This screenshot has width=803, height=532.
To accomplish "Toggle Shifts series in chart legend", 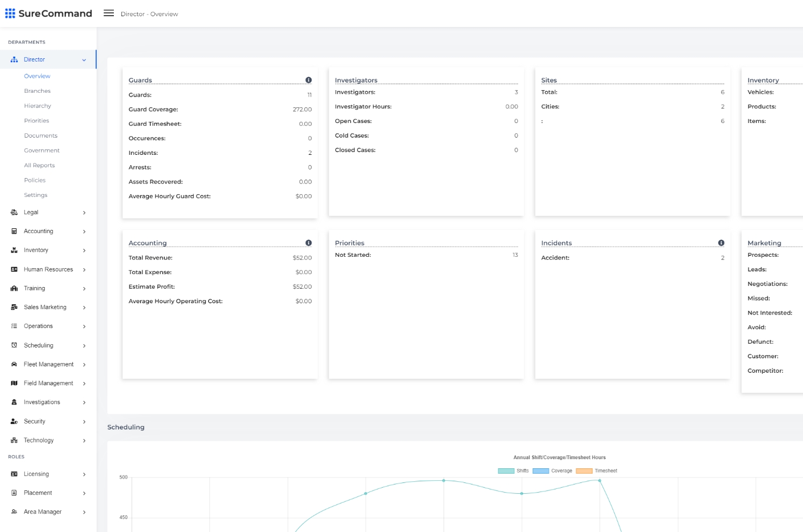I will 513,471.
